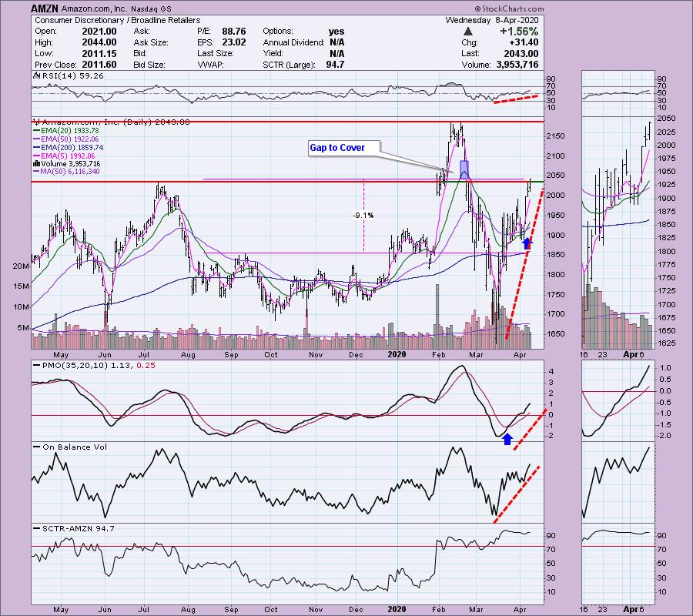This screenshot has height=616, width=693.
Task: Click the header Volume value beside Last
Action: point(517,65)
